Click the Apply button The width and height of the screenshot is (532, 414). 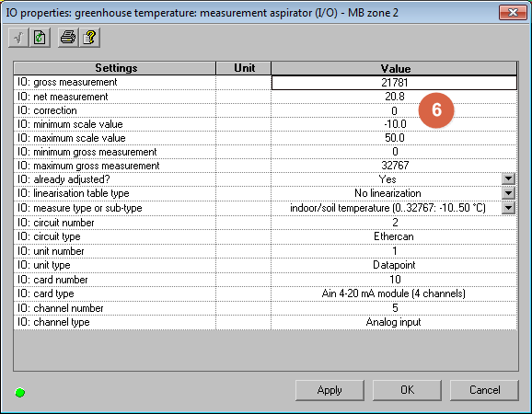click(330, 390)
